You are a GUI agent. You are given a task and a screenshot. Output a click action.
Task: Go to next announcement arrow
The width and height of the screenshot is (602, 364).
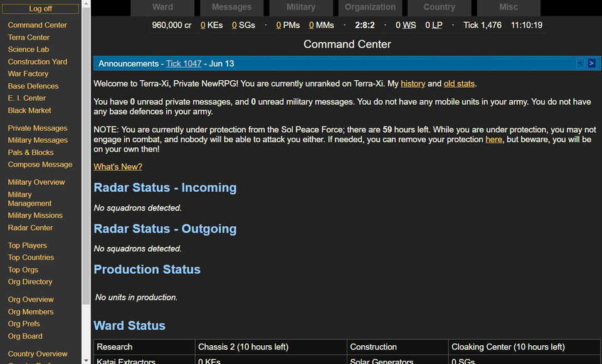point(591,63)
